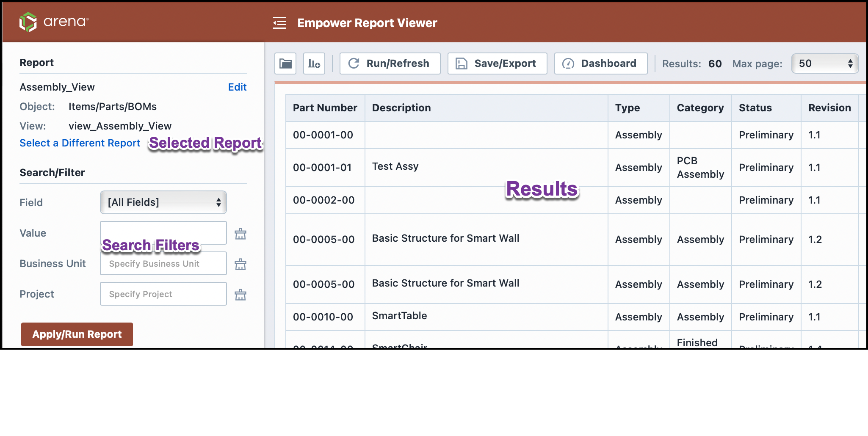Edit the Assembly_View report
This screenshot has width=868, height=436.
tap(237, 87)
